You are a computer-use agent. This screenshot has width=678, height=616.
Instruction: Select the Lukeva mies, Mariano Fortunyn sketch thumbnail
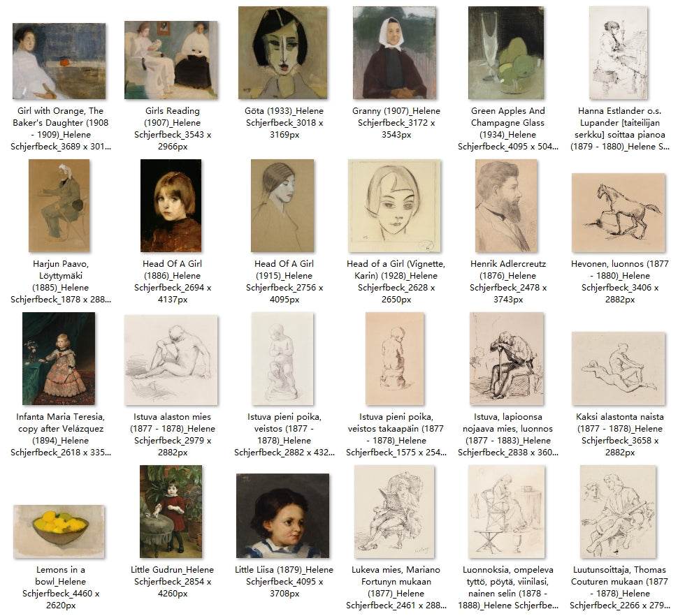pos(395,511)
